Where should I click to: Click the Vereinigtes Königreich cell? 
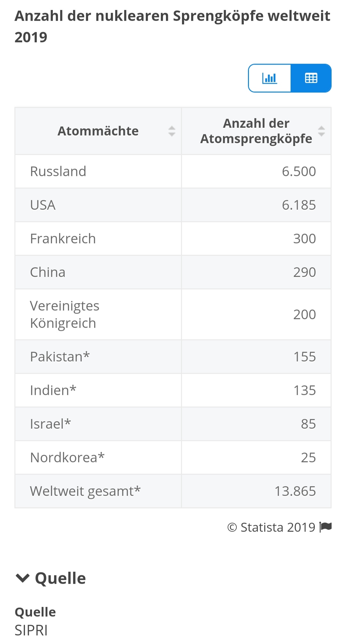point(64,314)
